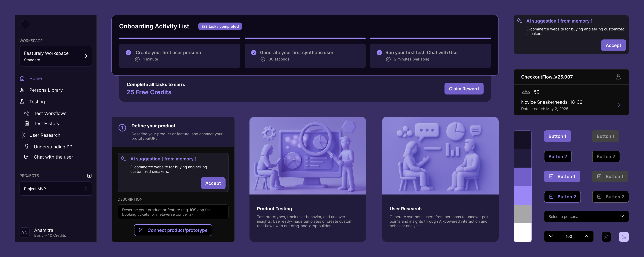This screenshot has width=644, height=257.
Task: Click the product Description text field
Action: pyautogui.click(x=173, y=212)
